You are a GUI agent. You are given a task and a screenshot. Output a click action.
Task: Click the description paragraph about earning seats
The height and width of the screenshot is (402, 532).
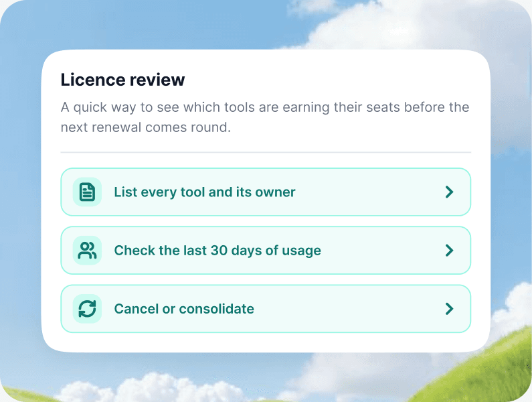[x=265, y=117]
